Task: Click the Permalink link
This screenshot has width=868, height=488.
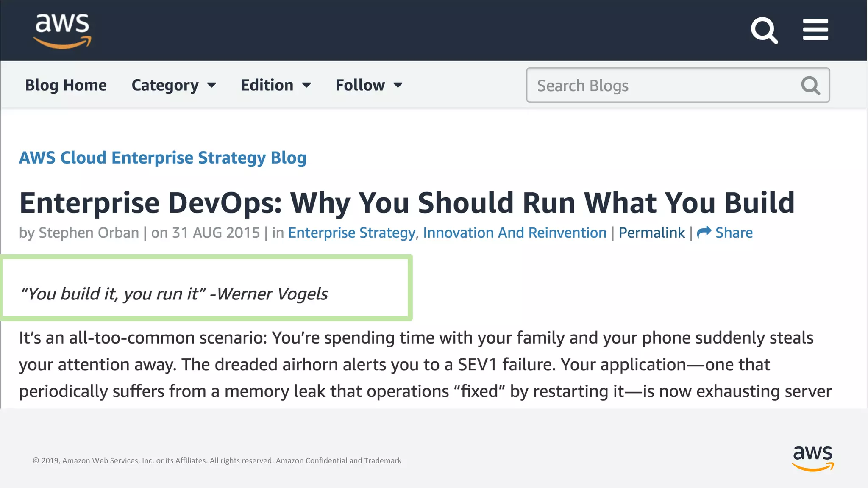Action: click(651, 233)
